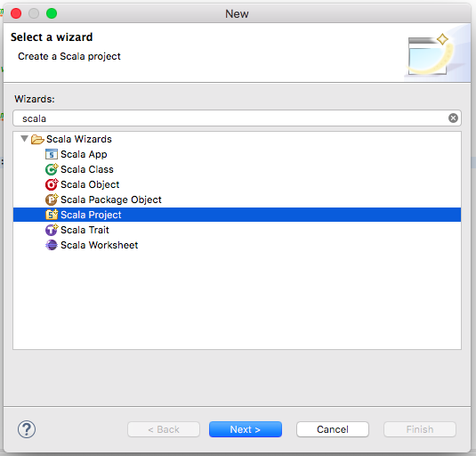Viewport: 476px width, 456px height.
Task: Click the purple Scala Trait icon
Action: [52, 230]
